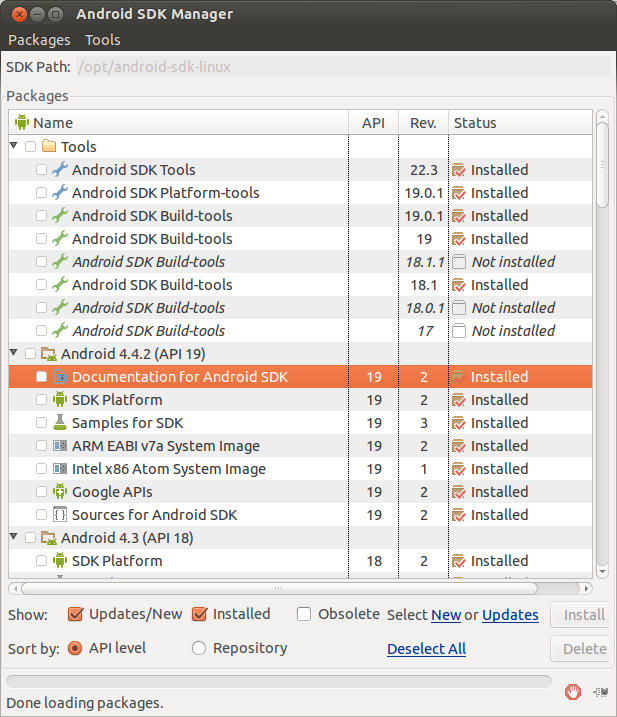The width and height of the screenshot is (617, 717).
Task: Open the Tools menu
Action: point(103,40)
